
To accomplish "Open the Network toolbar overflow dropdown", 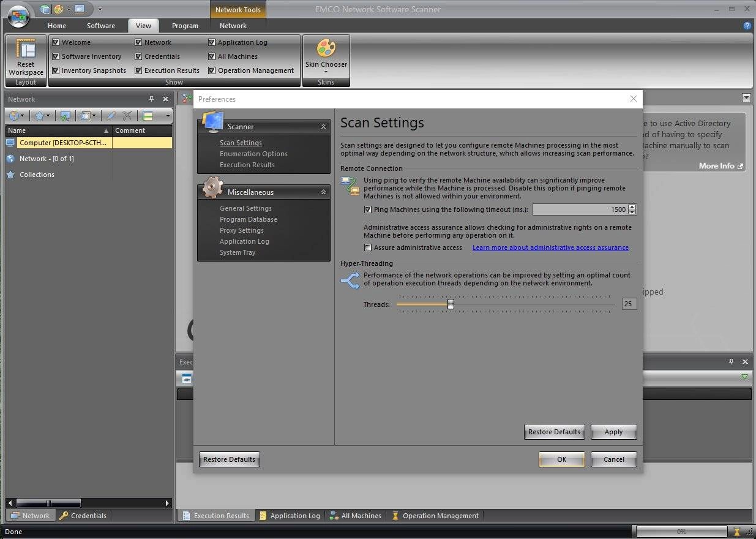I will (168, 115).
